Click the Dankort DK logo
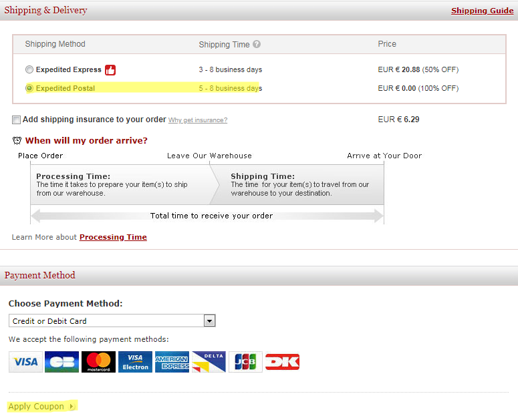Screen dimensions: 518x420 coord(282,362)
